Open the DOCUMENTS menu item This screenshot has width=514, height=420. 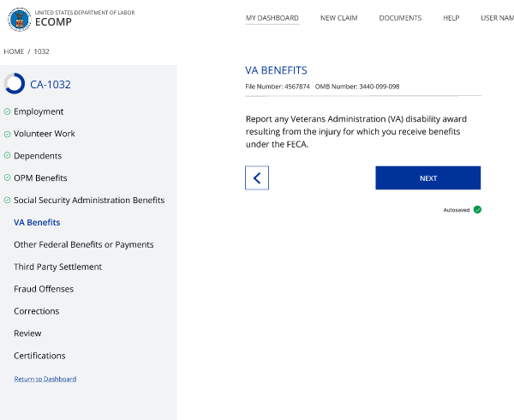(x=400, y=18)
